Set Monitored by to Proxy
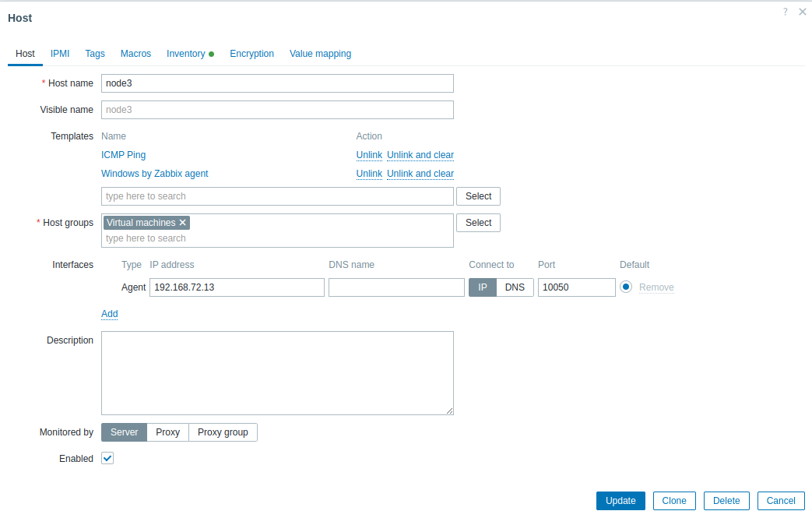 (x=168, y=432)
